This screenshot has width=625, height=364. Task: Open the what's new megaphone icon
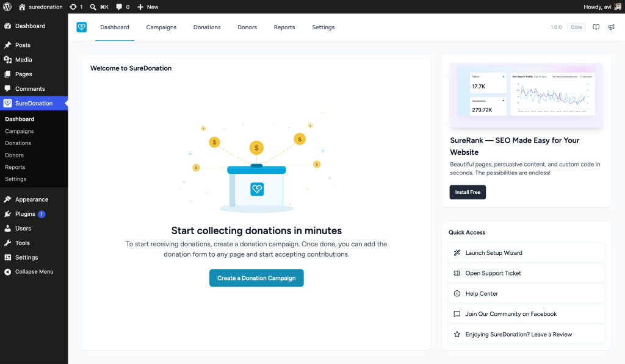611,27
